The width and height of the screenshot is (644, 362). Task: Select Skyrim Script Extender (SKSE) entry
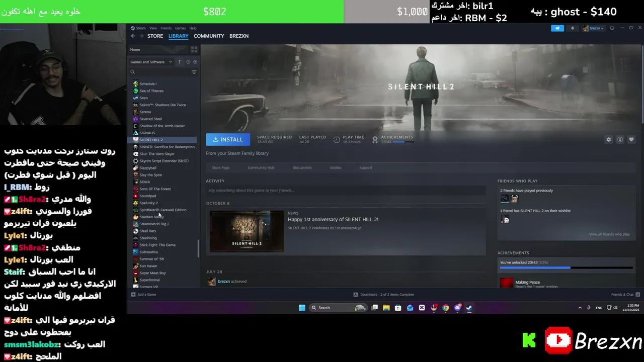pyautogui.click(x=164, y=161)
